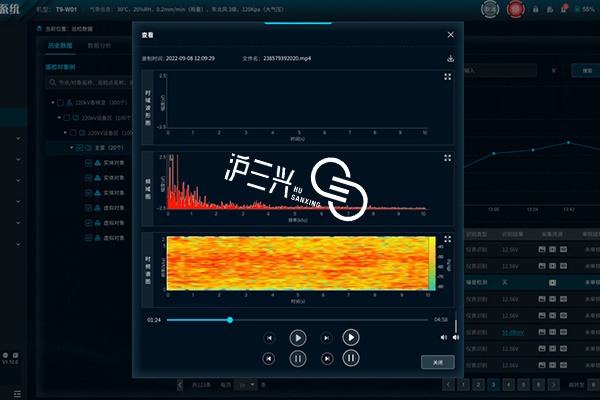Click the larger play button in the upper row
This screenshot has height=400, width=600.
(351, 337)
